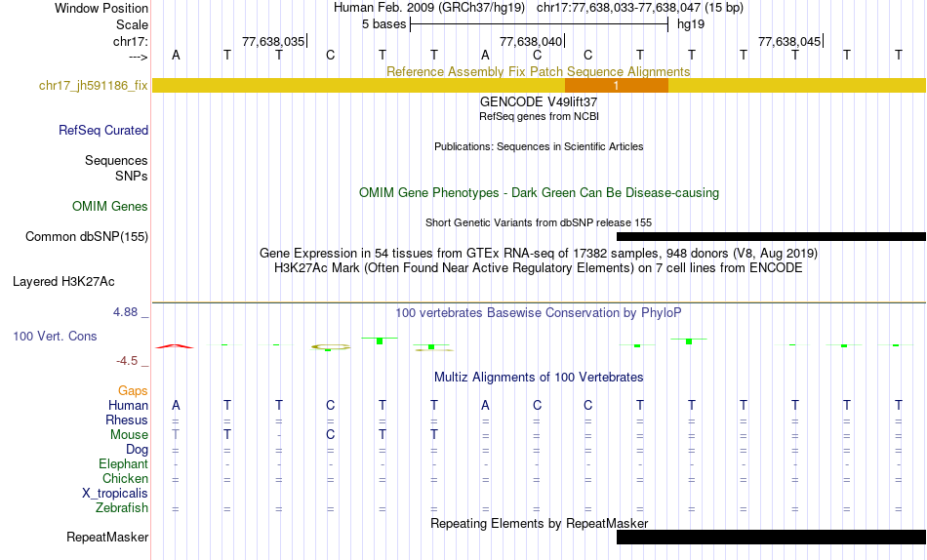
Task: Click the Scale label
Action: [x=132, y=24]
